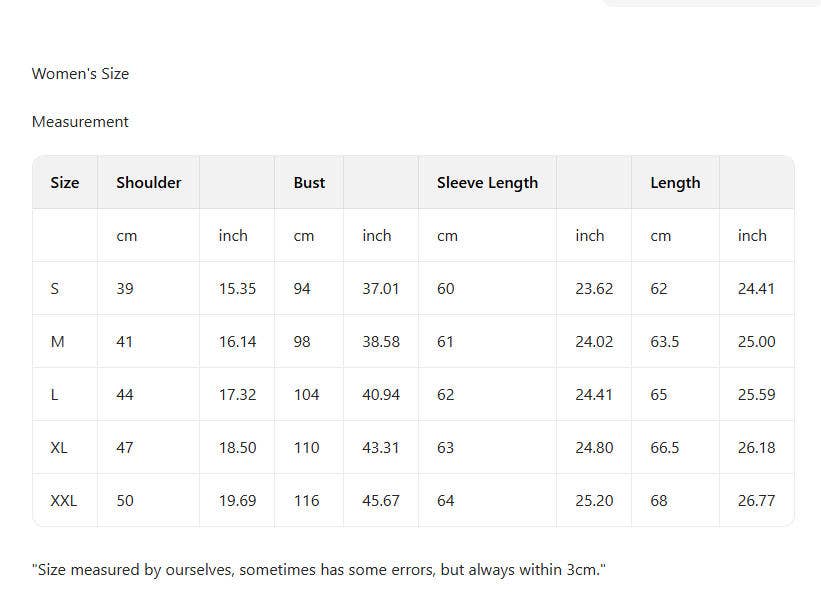The width and height of the screenshot is (821, 601).
Task: Click the 40.94 bust inch value
Action: pyautogui.click(x=381, y=395)
